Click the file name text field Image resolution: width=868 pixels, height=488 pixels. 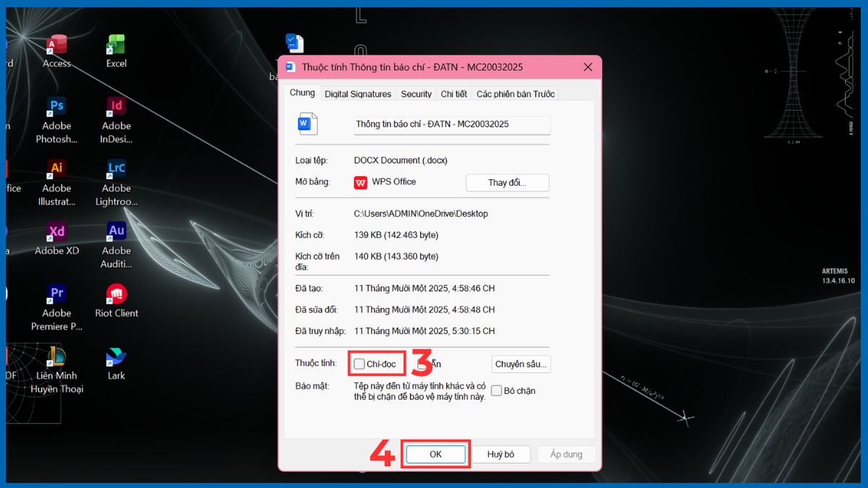[x=452, y=124]
